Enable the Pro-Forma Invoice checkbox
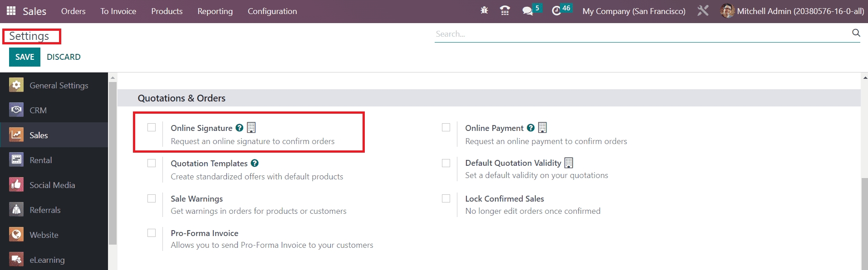The width and height of the screenshot is (868, 270). pyautogui.click(x=152, y=233)
